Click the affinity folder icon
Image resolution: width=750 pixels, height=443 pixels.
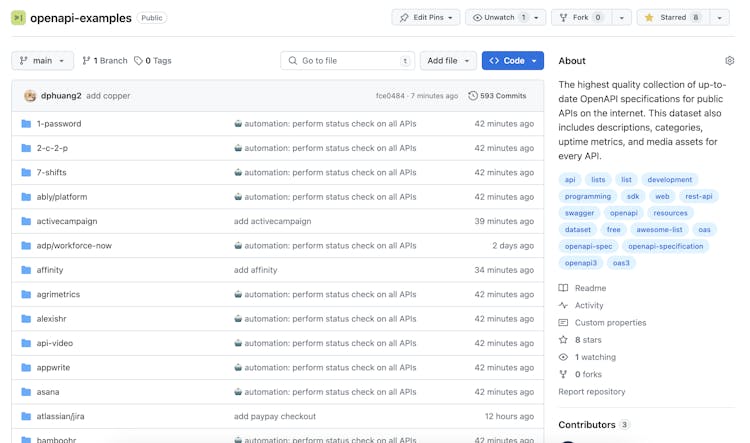click(26, 270)
